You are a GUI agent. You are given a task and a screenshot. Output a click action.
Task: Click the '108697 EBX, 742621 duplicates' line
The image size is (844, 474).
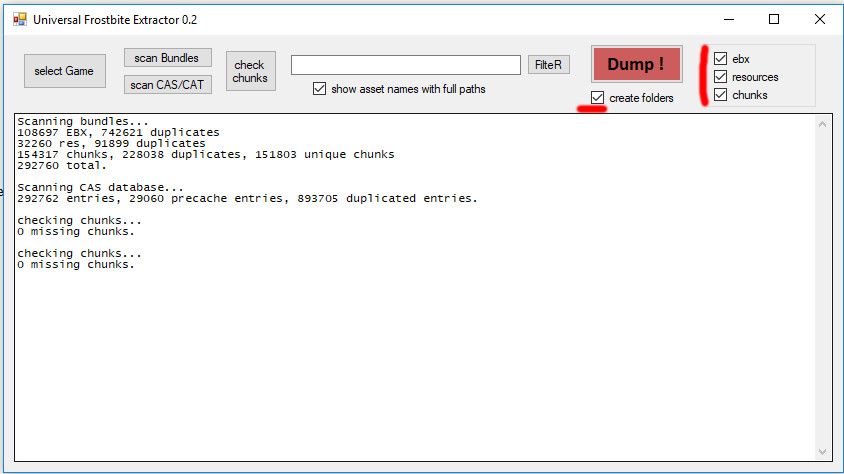coord(118,132)
